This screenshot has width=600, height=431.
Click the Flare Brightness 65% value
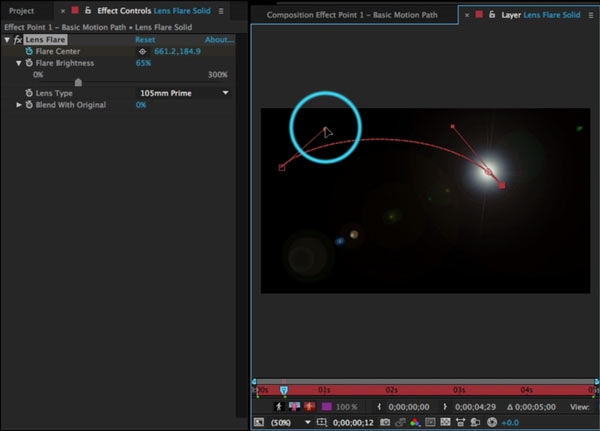pos(143,63)
